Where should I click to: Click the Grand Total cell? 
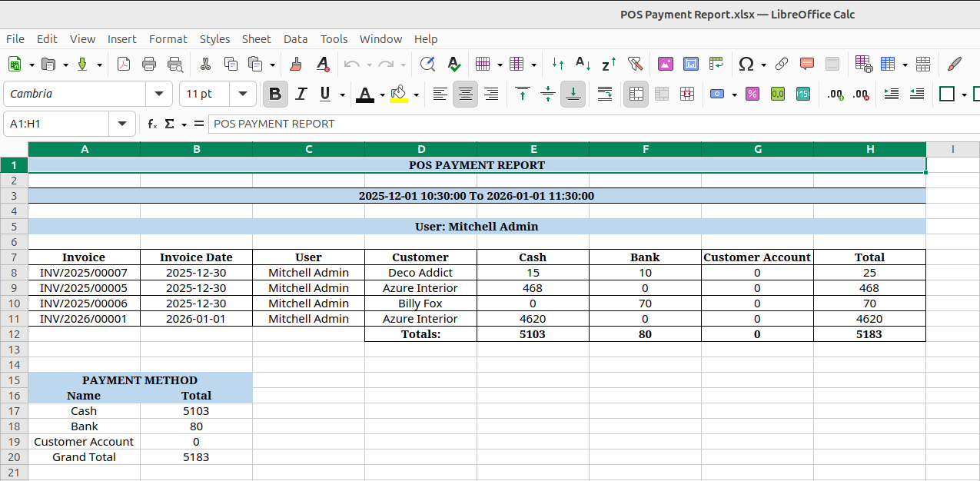pos(84,457)
